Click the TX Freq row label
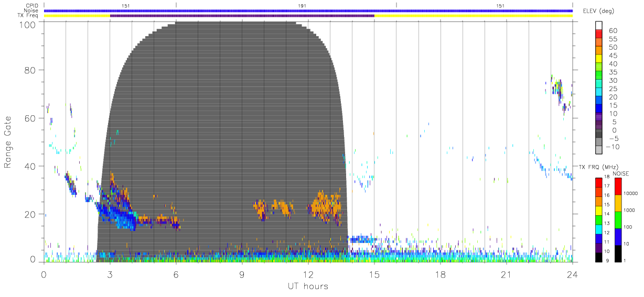The height and width of the screenshot is (297, 644). pos(28,15)
